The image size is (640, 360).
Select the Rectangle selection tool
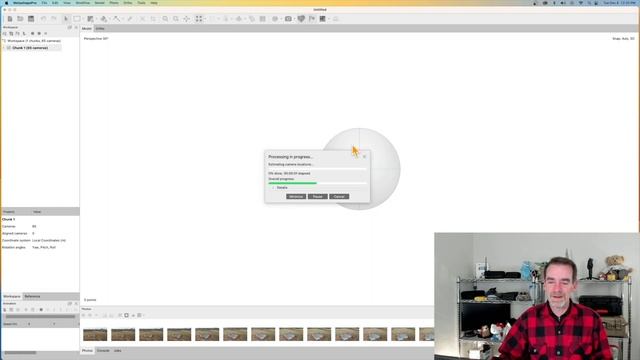pos(77,19)
